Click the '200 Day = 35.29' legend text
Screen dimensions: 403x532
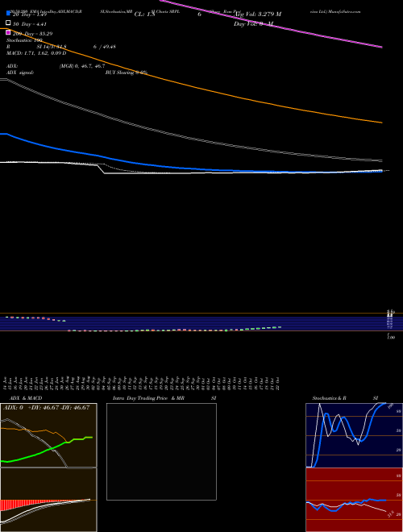32,33
